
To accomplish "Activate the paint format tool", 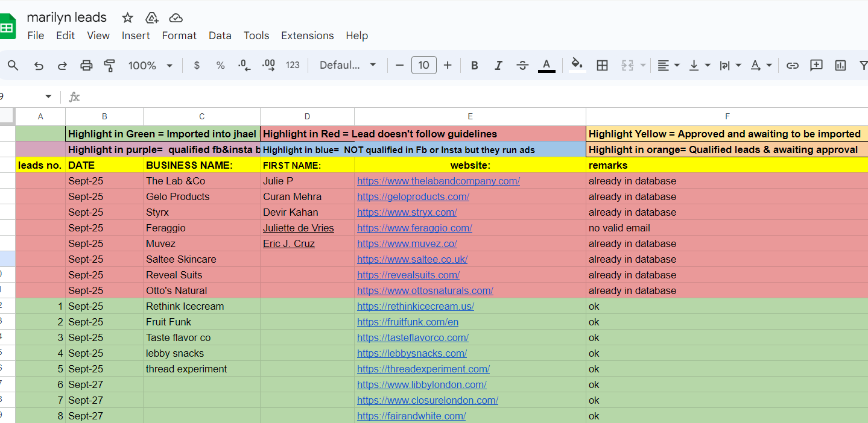I will click(109, 65).
